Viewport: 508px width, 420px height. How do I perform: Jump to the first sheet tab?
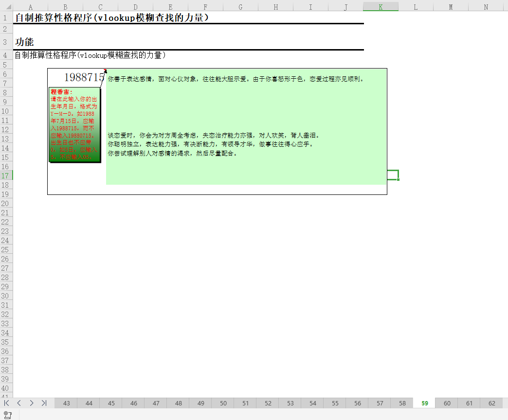pyautogui.click(x=6, y=403)
